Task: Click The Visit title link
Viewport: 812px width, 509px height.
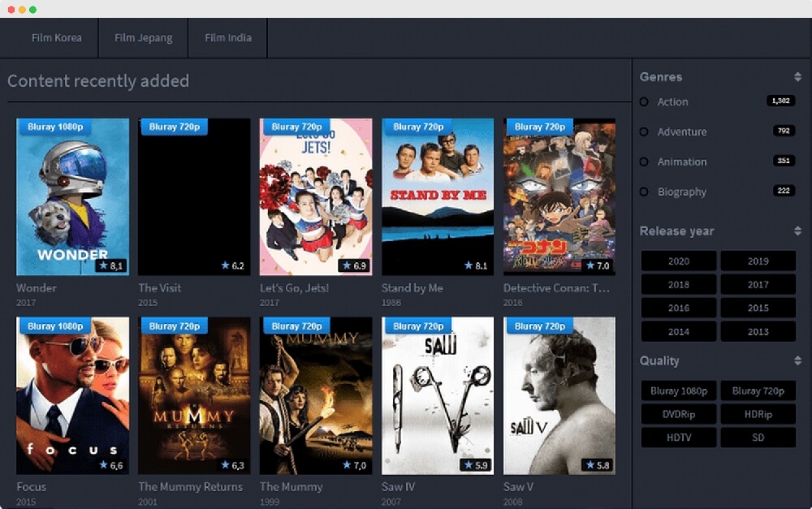Action: [159, 288]
